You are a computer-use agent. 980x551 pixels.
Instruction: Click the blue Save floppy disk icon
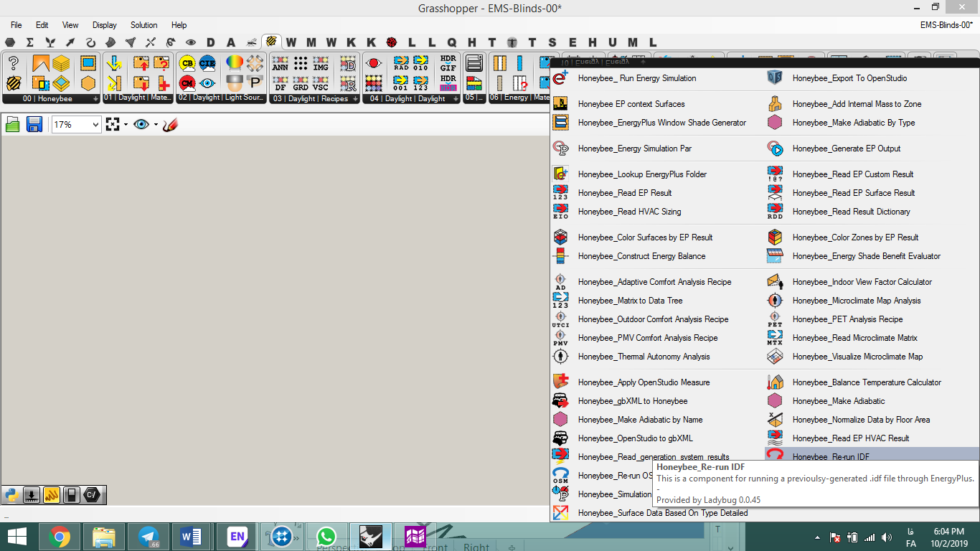(x=34, y=125)
